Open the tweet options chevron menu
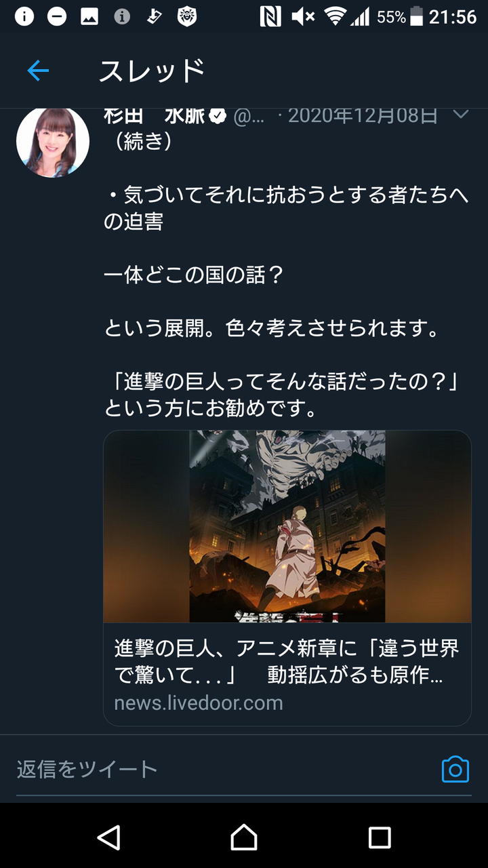The height and width of the screenshot is (868, 488). 461,115
